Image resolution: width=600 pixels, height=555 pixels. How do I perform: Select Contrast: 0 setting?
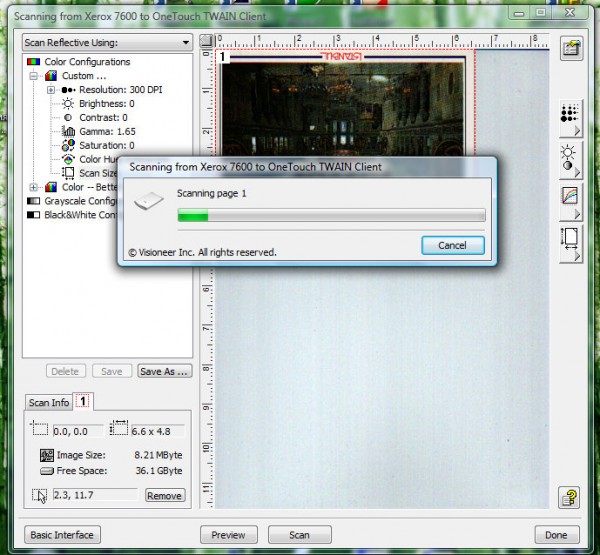(x=103, y=118)
